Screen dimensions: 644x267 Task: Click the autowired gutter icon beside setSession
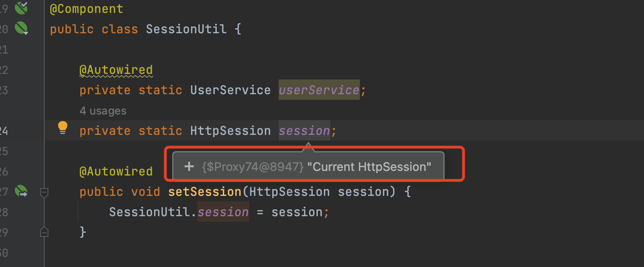[21, 191]
